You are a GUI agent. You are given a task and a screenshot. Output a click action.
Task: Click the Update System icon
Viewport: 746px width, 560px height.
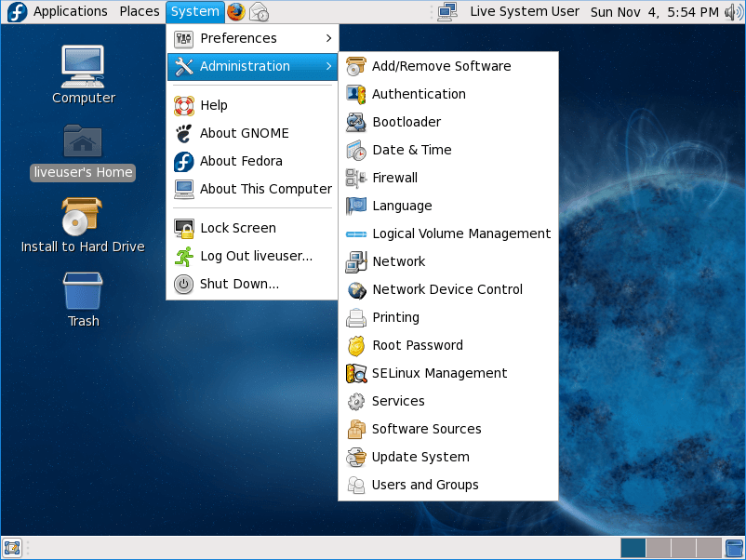[x=356, y=458]
